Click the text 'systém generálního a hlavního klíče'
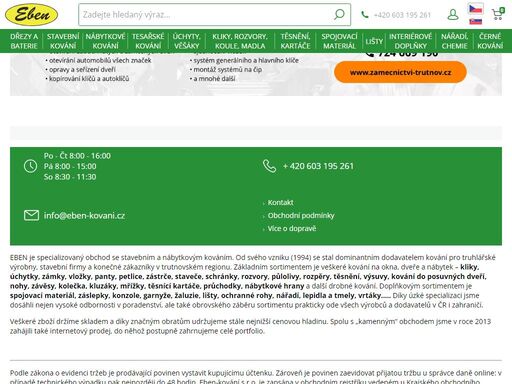The image size is (512, 384). (246, 60)
